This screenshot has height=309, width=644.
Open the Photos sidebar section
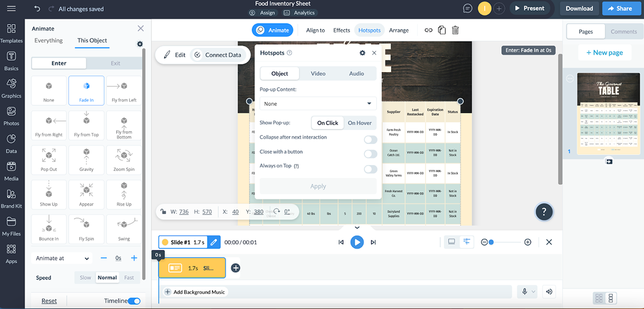(11, 116)
